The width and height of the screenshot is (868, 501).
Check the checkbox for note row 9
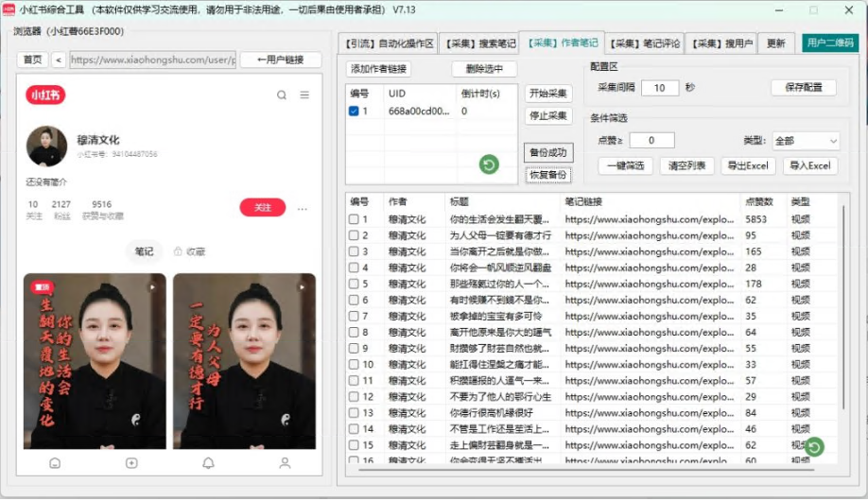click(354, 348)
